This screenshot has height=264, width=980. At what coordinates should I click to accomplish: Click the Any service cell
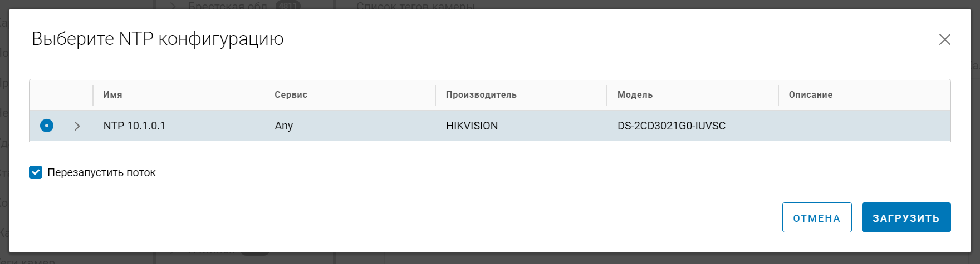point(283,126)
